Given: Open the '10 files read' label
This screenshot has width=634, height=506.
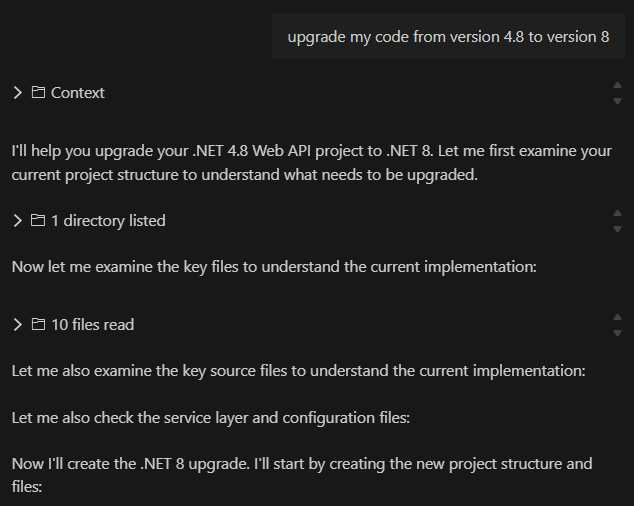Looking at the screenshot, I should click(x=93, y=325).
